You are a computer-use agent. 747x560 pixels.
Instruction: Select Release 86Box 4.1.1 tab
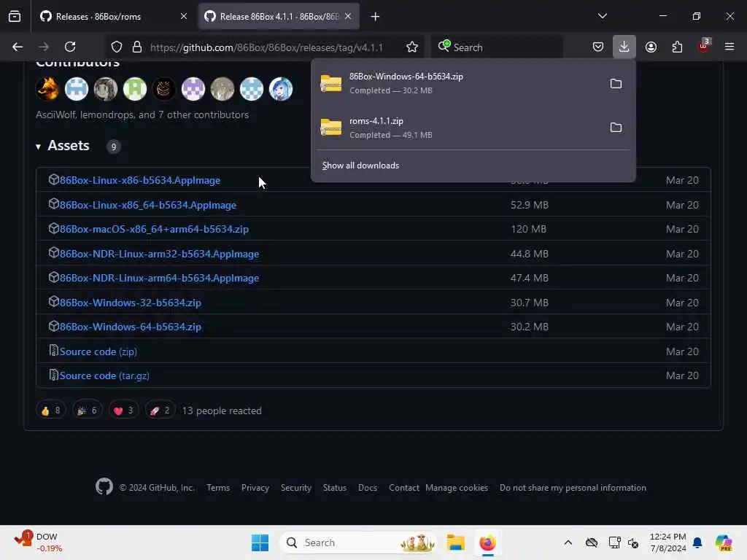(x=279, y=17)
